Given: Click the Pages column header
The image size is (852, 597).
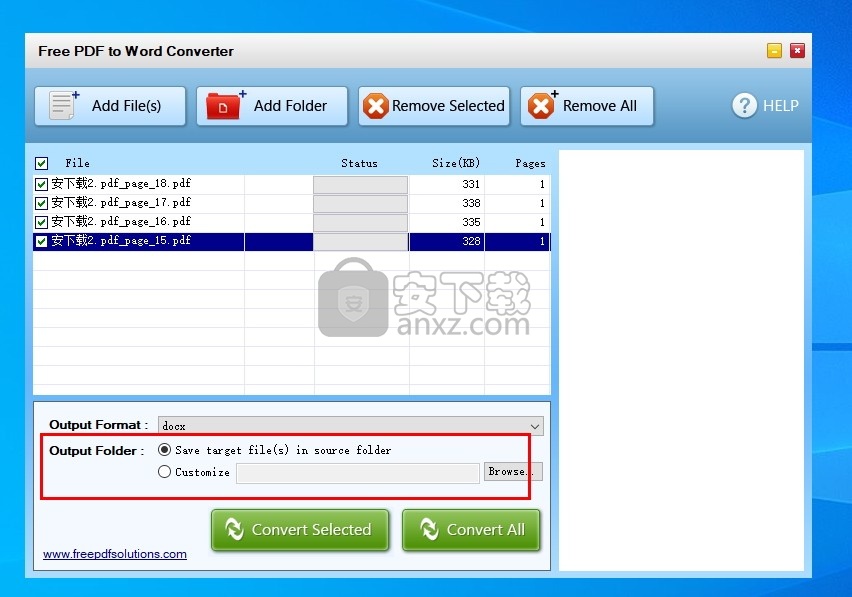Looking at the screenshot, I should [x=530, y=163].
